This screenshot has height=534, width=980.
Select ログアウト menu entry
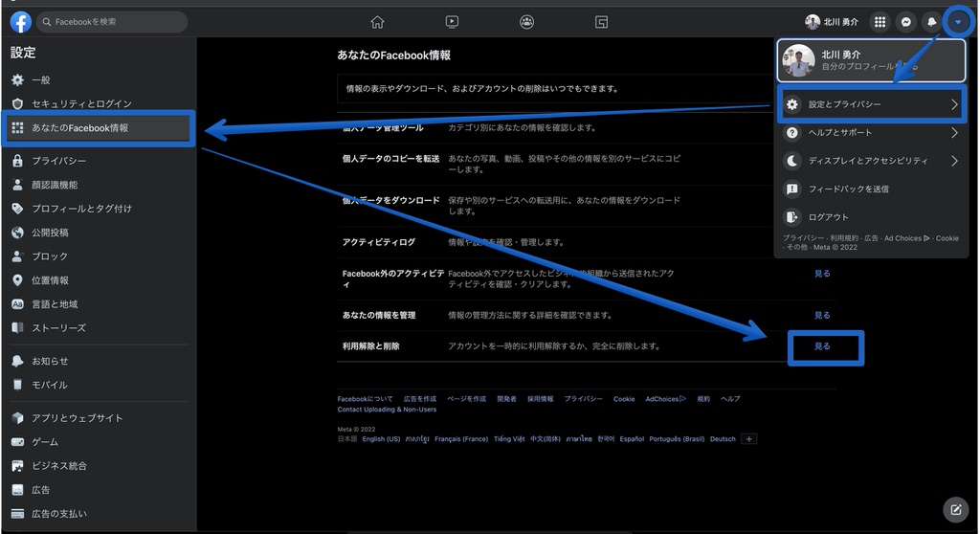tap(871, 217)
